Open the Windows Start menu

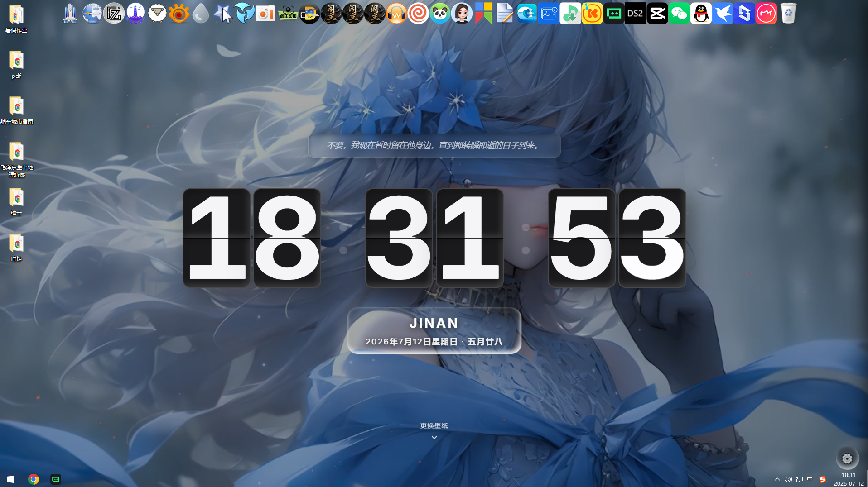(x=10, y=479)
